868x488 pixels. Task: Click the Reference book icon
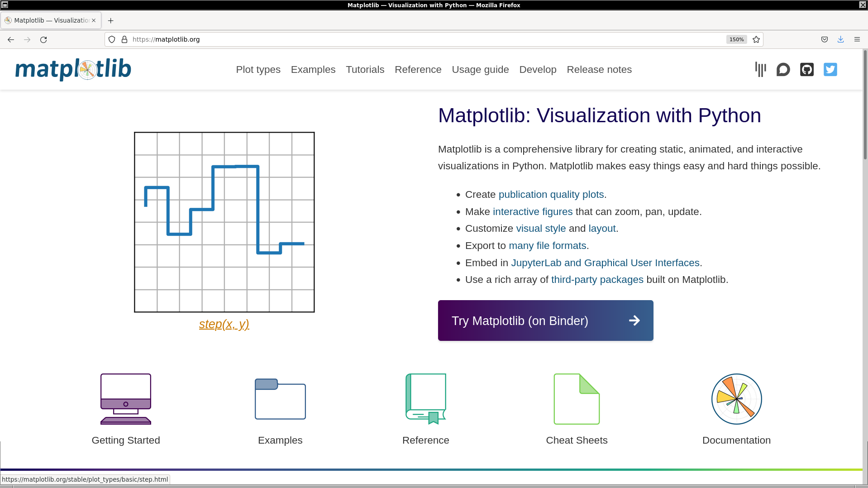pyautogui.click(x=425, y=399)
